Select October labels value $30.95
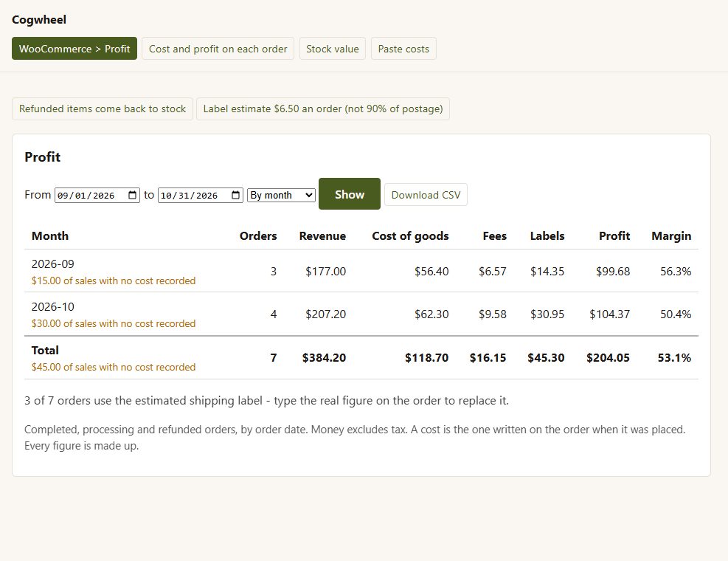 point(547,314)
